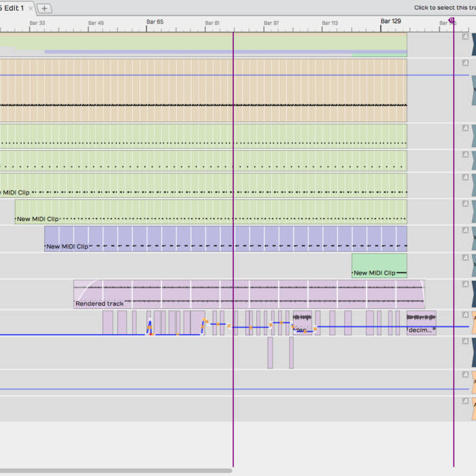476x476 pixels.
Task: Click automation 'A' icon on tan audio track
Action: tap(466, 63)
